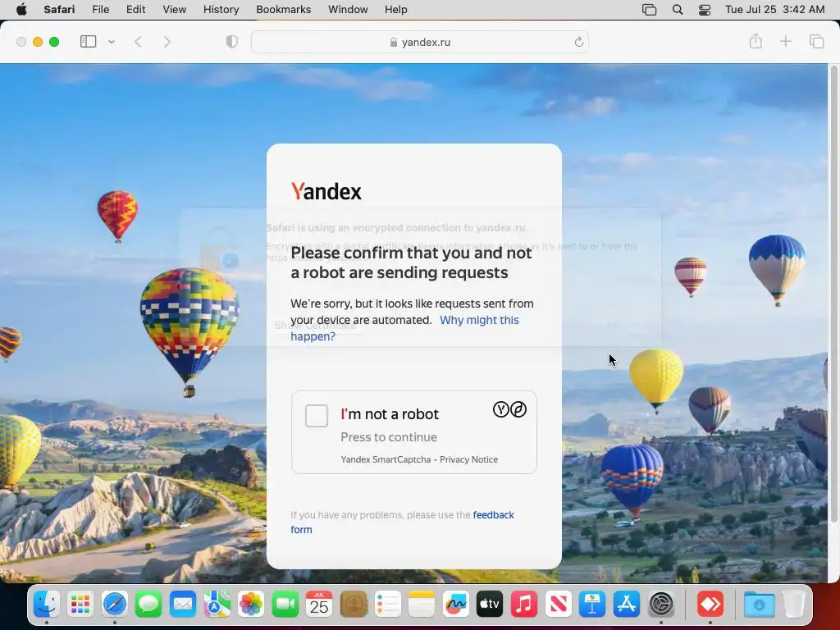This screenshot has height=630, width=840.
Task: Open Reminders from the Dock
Action: coord(387,605)
